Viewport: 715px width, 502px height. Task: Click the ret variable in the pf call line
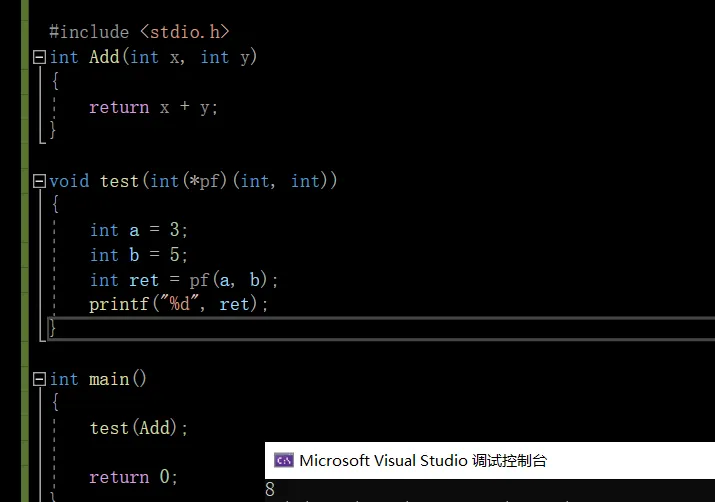[144, 280]
